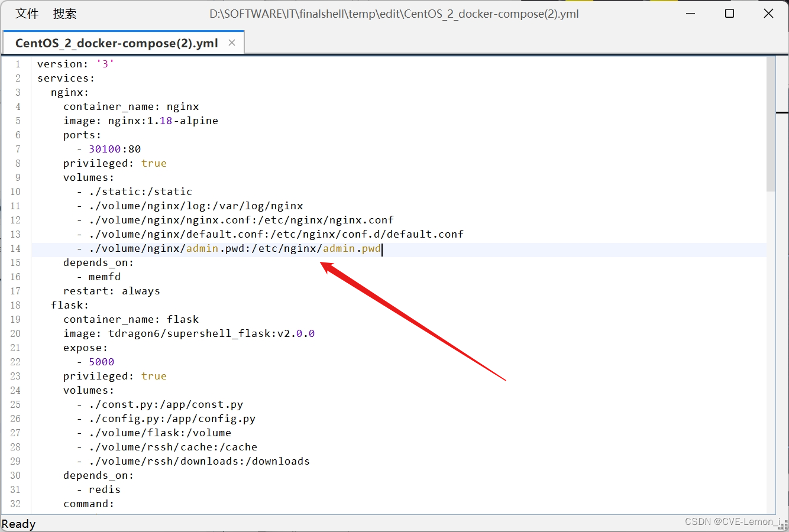Click the "ports:" line under nginx
Viewport: 789px width, 532px height.
click(x=82, y=135)
